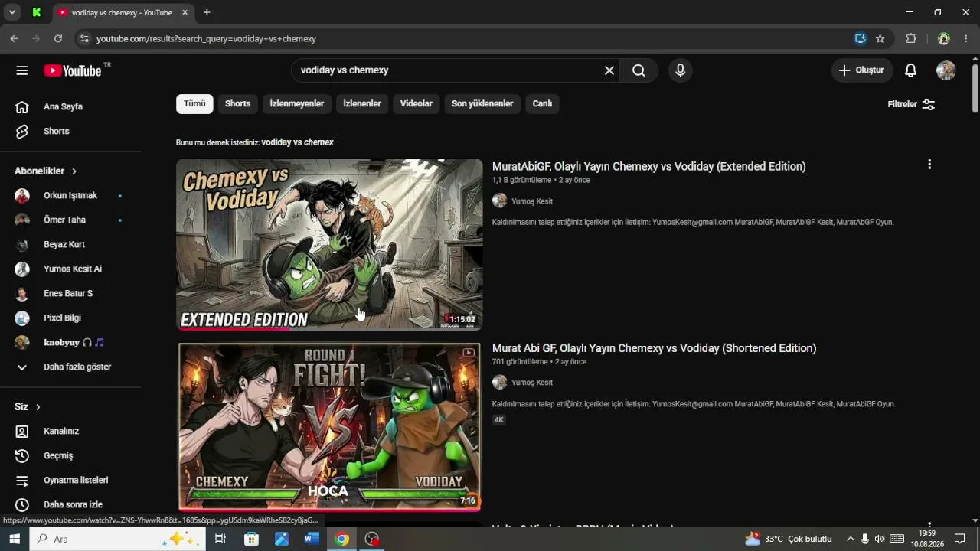
Task: Open the Shortened Edition video title
Action: pyautogui.click(x=654, y=348)
